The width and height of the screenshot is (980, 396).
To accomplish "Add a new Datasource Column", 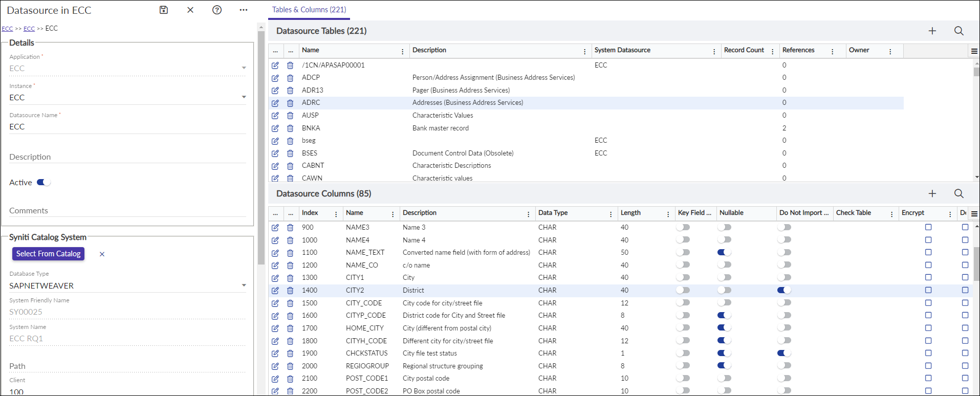I will [x=932, y=193].
